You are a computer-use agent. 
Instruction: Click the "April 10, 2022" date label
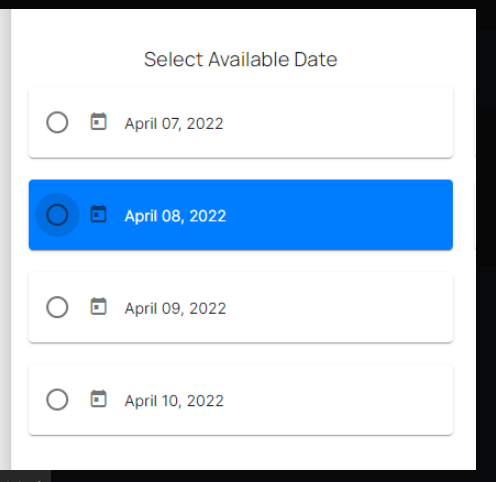(x=174, y=401)
